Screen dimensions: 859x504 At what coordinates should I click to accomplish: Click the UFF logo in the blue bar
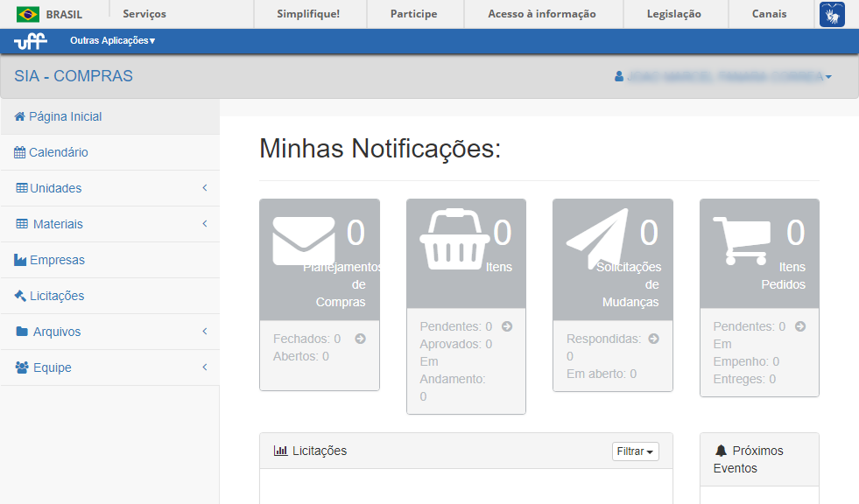point(31,40)
